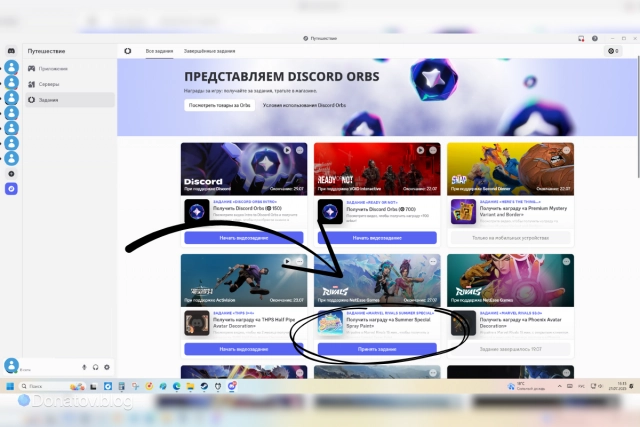Open Windows Start menu
The width and height of the screenshot is (640, 427).
pos(10,386)
